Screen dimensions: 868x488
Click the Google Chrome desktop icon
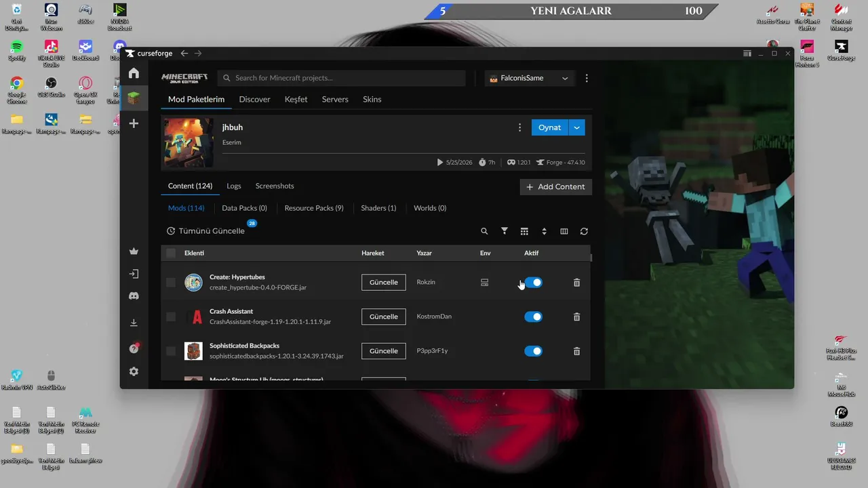(x=17, y=83)
